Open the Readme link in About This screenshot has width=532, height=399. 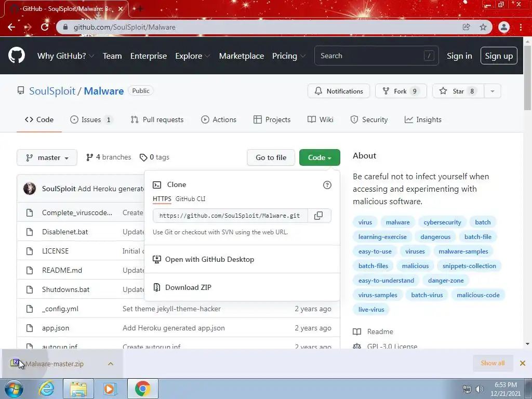(x=373, y=332)
